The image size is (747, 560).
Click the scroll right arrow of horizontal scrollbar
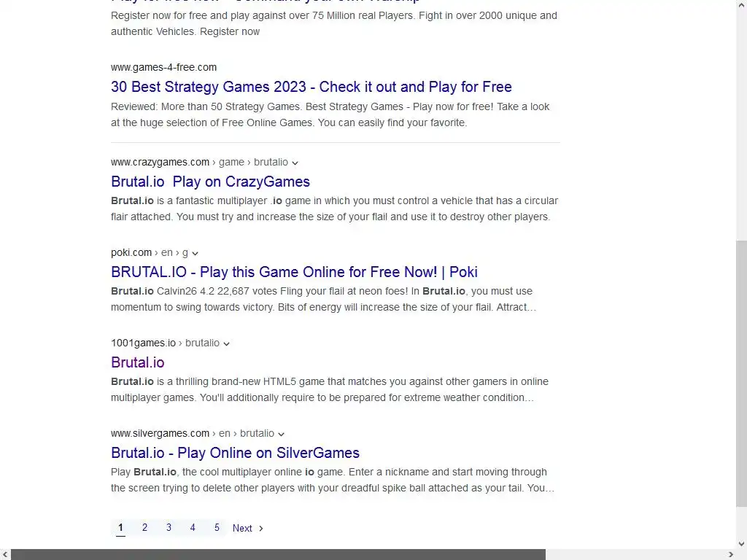tap(731, 555)
